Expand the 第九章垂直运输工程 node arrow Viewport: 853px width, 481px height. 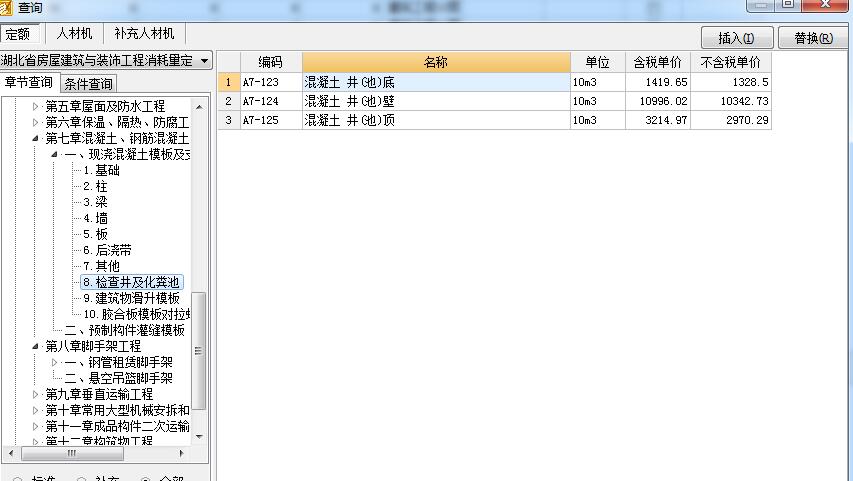(x=35, y=394)
